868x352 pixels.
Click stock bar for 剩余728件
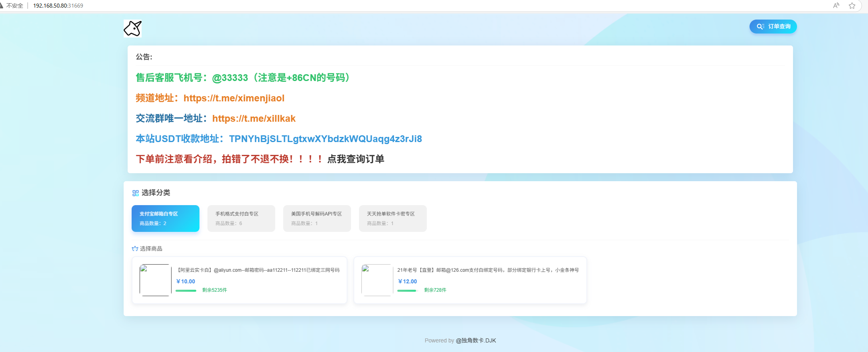pos(408,291)
